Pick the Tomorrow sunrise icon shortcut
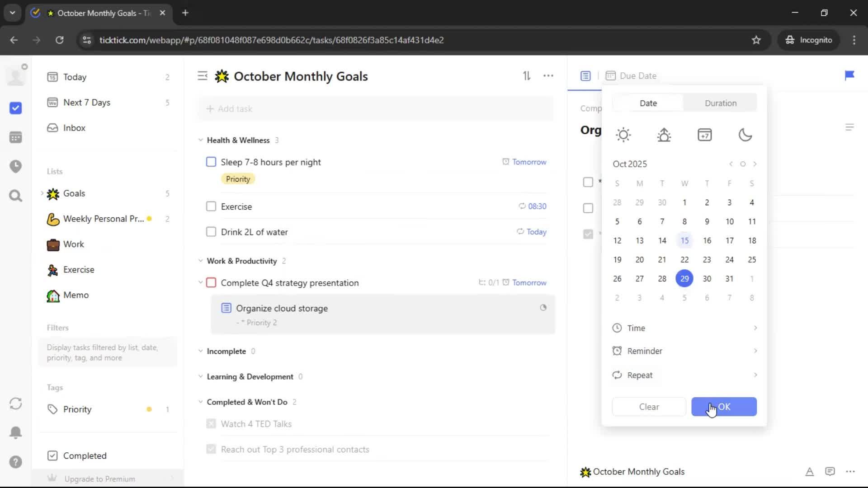Screen dimensions: 868x488 coord(664,135)
